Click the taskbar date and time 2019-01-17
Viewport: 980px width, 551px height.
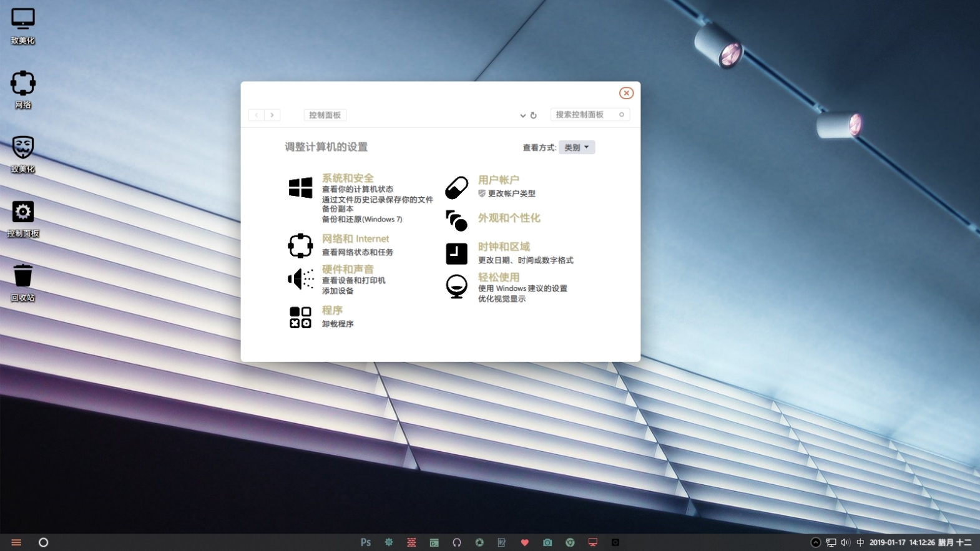pos(920,542)
